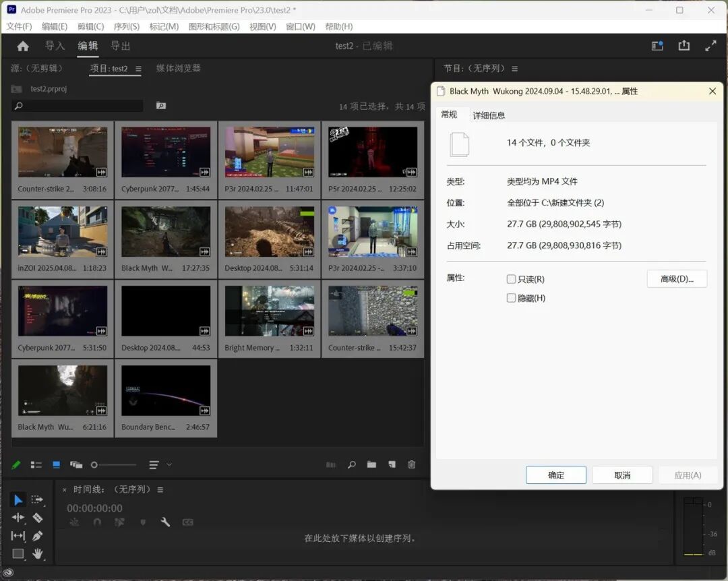Open the Workspaces icon in top-right header
This screenshot has width=728, height=581.
click(x=657, y=46)
